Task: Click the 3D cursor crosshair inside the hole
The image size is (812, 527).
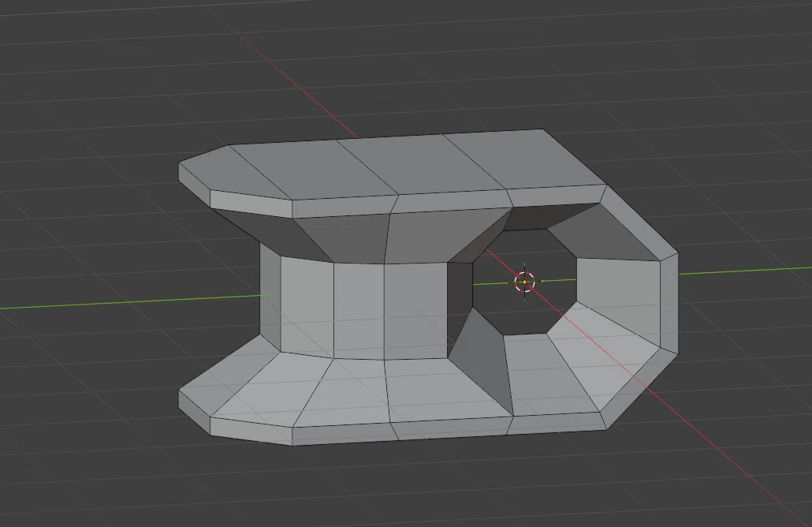Action: [x=524, y=282]
